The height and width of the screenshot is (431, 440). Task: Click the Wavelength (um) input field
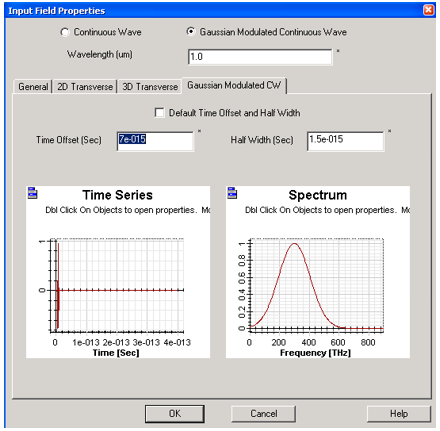point(260,57)
